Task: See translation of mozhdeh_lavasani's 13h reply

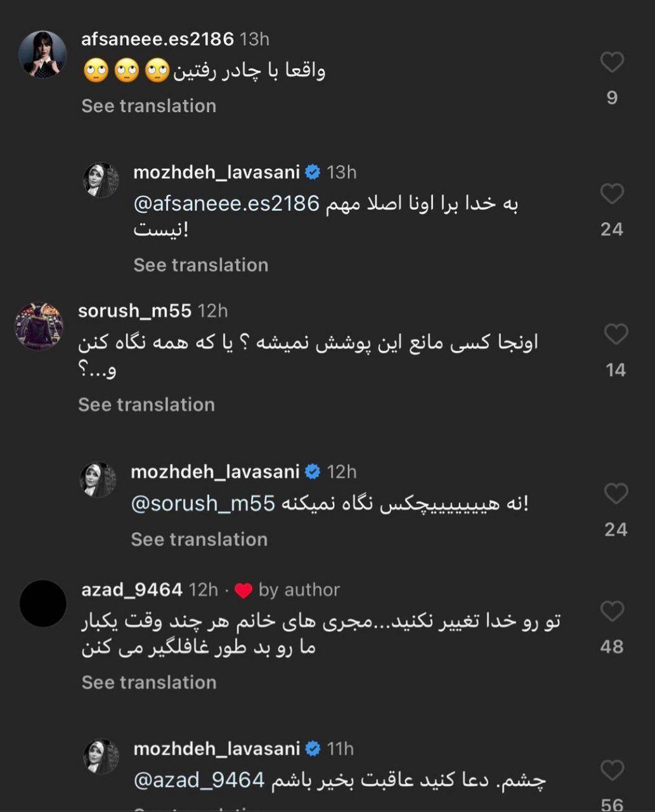Action: click(x=200, y=265)
